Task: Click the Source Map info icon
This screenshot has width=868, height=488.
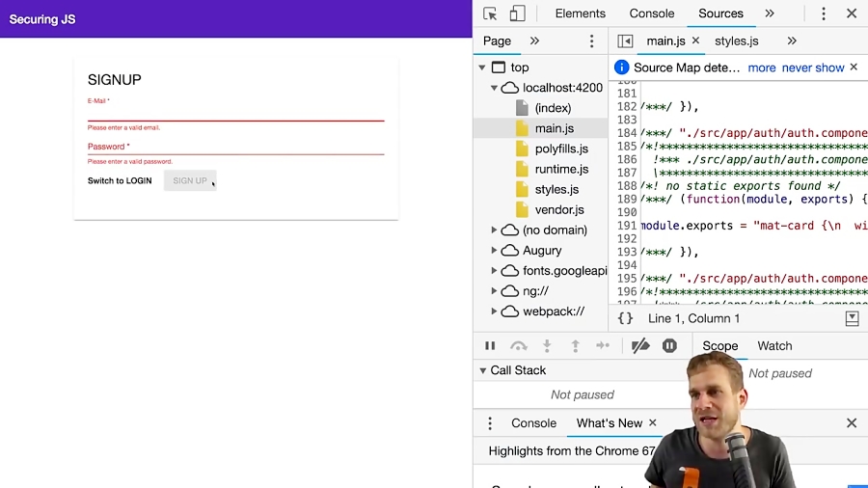Action: tap(622, 68)
